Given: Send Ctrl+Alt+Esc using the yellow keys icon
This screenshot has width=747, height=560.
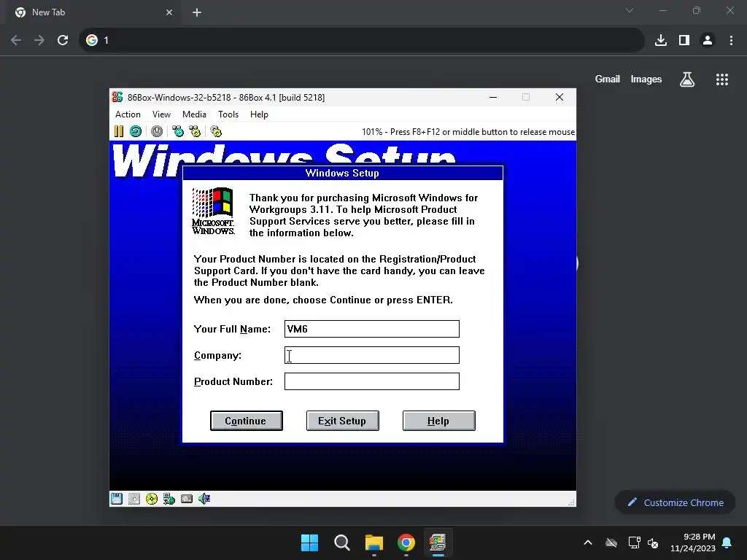Looking at the screenshot, I should 195,131.
